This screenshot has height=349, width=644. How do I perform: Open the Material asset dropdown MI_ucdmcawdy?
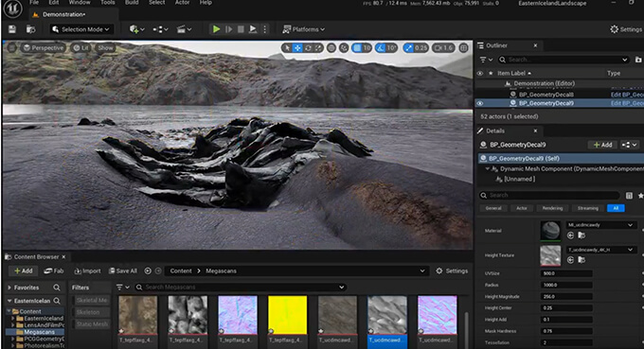tap(600, 225)
